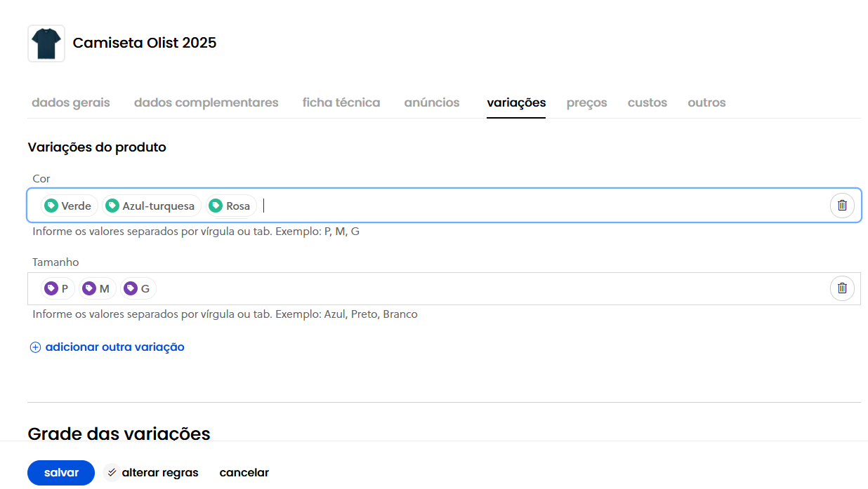Viewport: 868px width, 489px height.
Task: Click alterar regras button
Action: pyautogui.click(x=152, y=473)
